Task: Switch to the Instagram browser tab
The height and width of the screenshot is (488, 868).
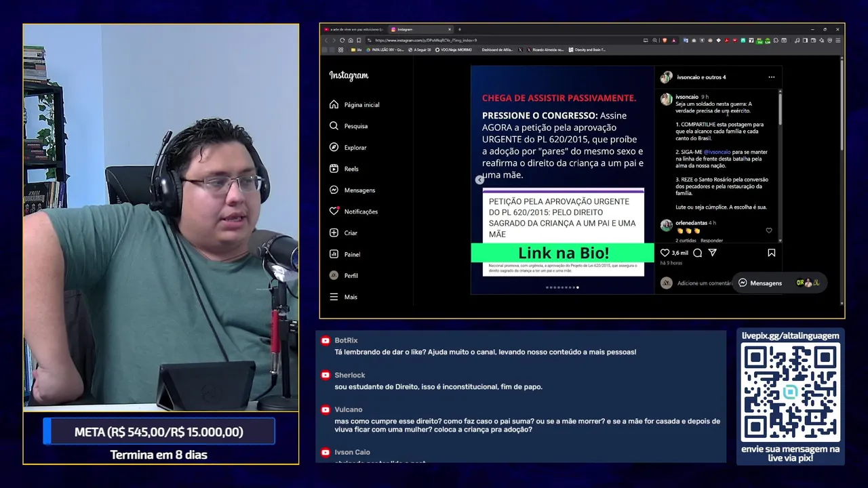Action: click(x=419, y=29)
